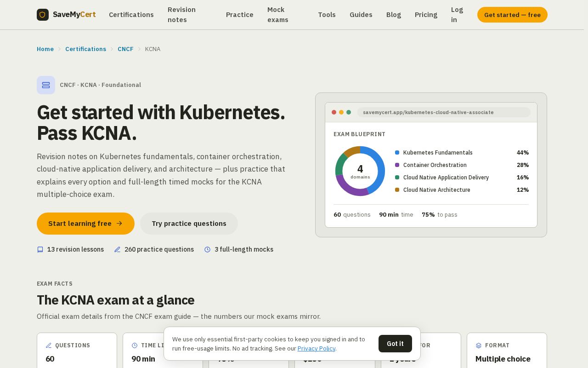Image resolution: width=588 pixels, height=368 pixels.
Task: Click Start learning free button
Action: click(85, 224)
